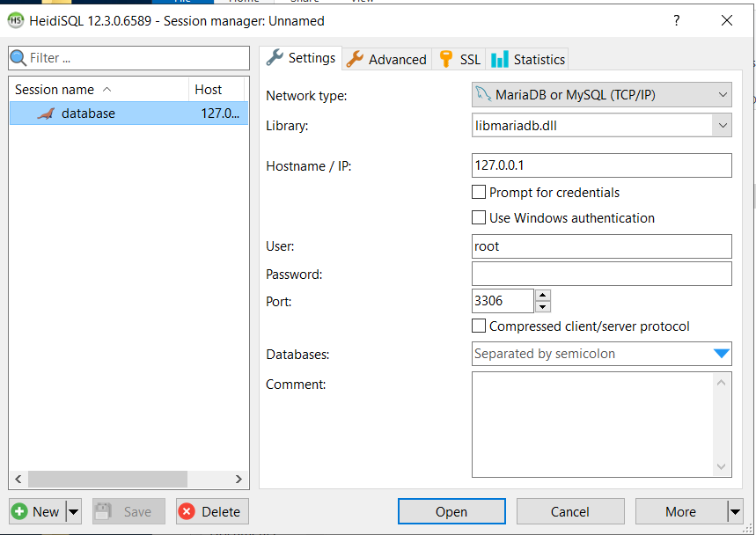
Task: Sort sessions by Session name column
Action: 99,90
